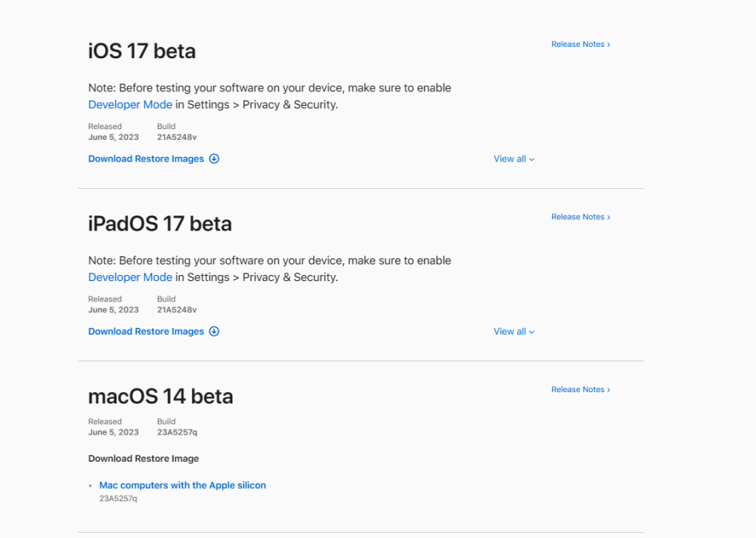Click download arrow icon in iPadOS 17 section

pyautogui.click(x=214, y=331)
